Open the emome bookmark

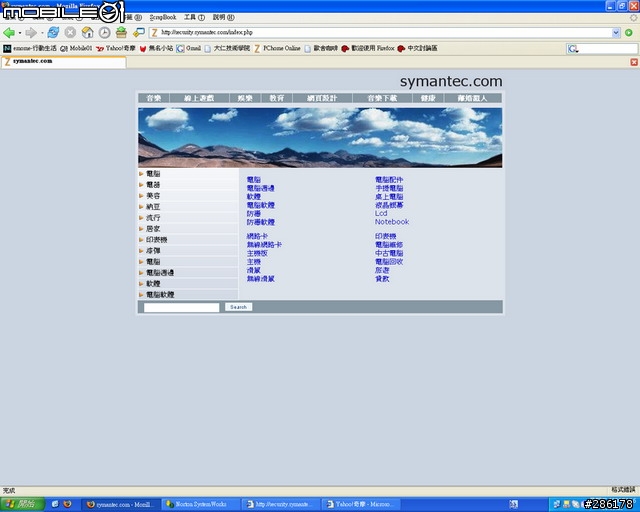[x=30, y=48]
